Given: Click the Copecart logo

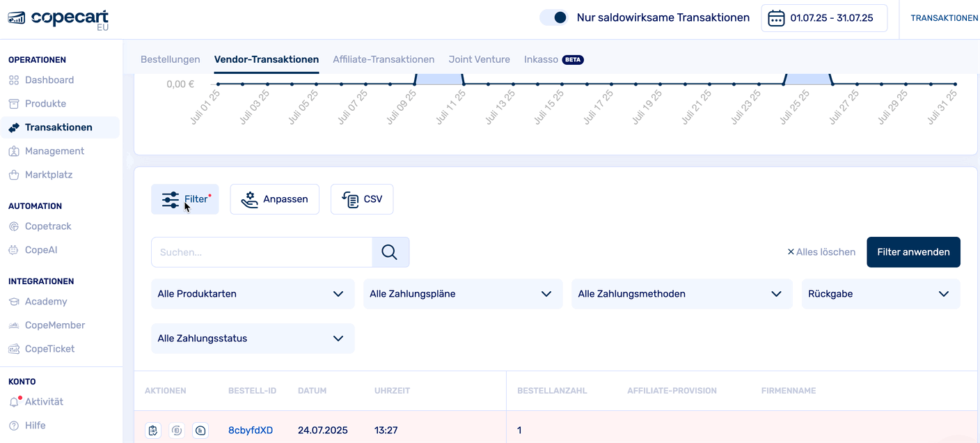Looking at the screenshot, I should (x=58, y=19).
